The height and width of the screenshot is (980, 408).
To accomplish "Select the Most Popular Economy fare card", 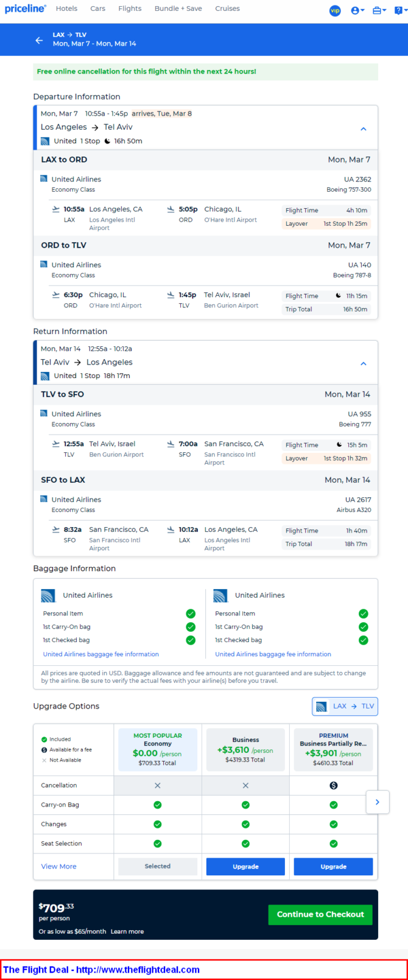I will coord(158,749).
